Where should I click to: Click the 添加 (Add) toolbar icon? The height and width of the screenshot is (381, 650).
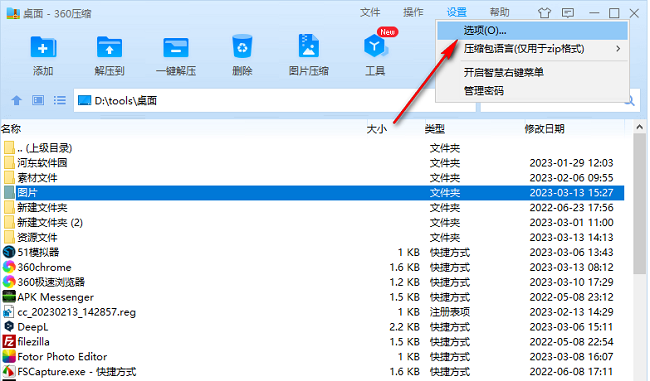coord(43,46)
